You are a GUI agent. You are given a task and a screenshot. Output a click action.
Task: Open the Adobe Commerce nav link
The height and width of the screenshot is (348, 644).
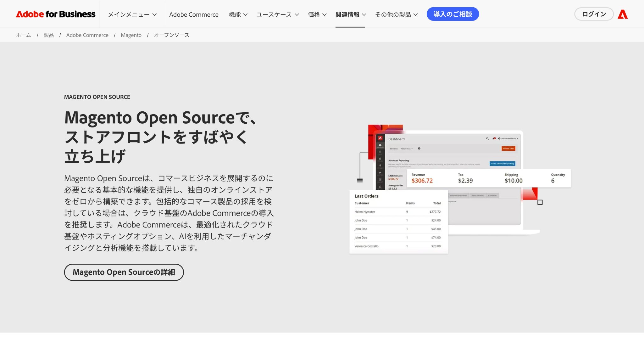194,14
